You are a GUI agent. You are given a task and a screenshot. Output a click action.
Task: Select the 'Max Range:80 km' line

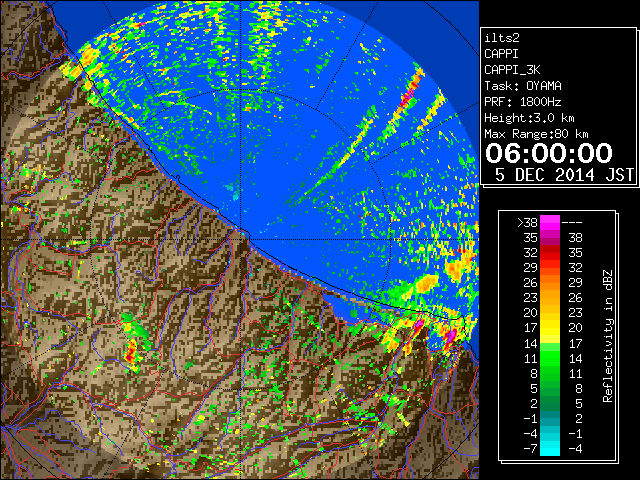pos(536,134)
